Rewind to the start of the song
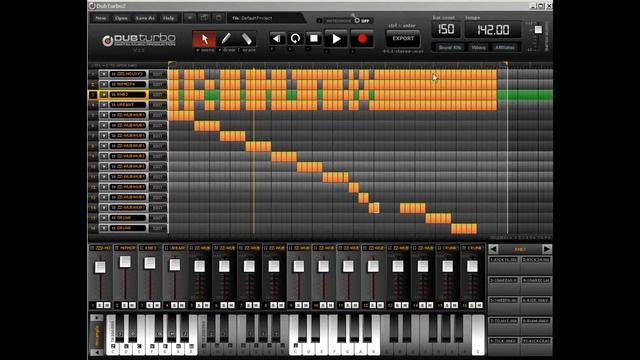This screenshot has height=360, width=640. tap(277, 38)
